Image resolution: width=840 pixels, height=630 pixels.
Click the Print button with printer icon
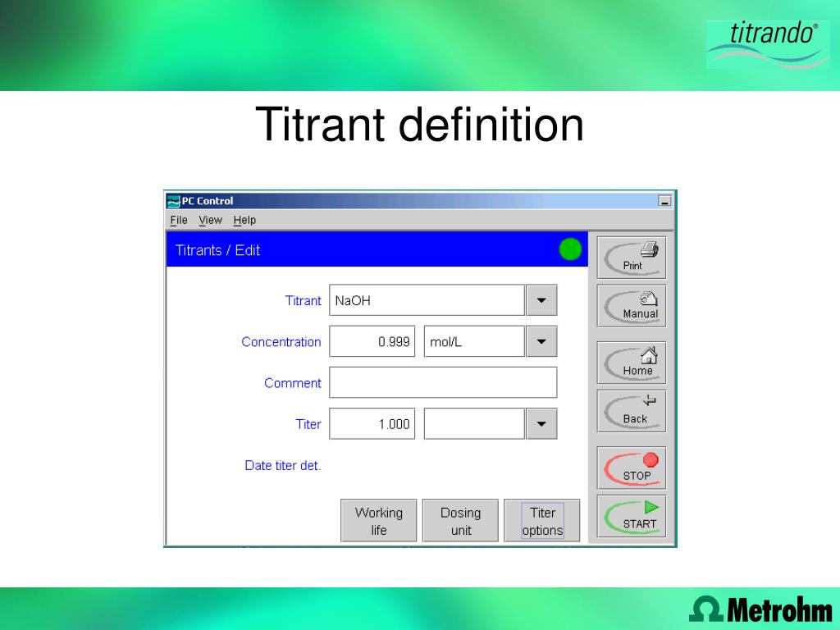[x=632, y=258]
